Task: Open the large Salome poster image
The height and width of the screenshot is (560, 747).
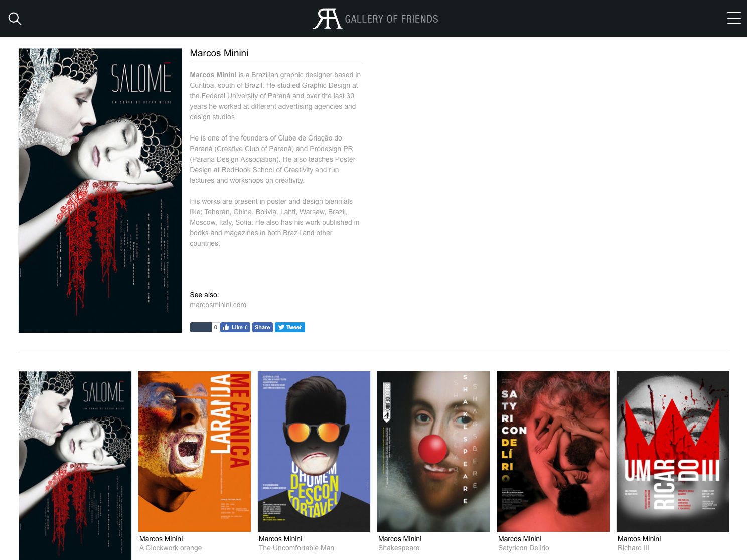Action: pos(100,190)
